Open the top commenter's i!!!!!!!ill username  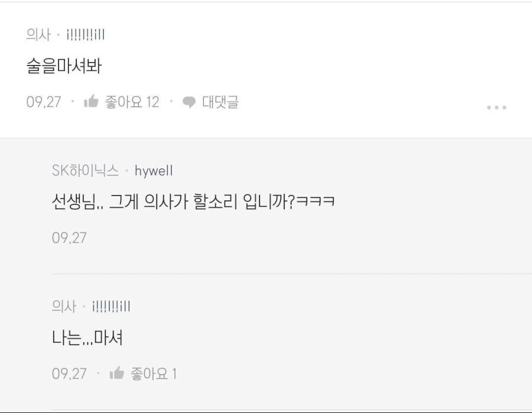click(x=86, y=35)
